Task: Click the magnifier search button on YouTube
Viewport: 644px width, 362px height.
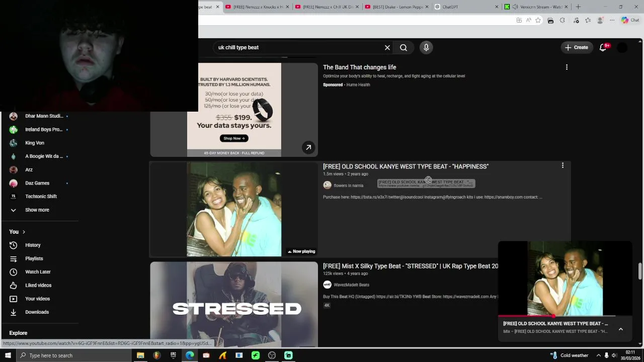Action: tap(404, 47)
